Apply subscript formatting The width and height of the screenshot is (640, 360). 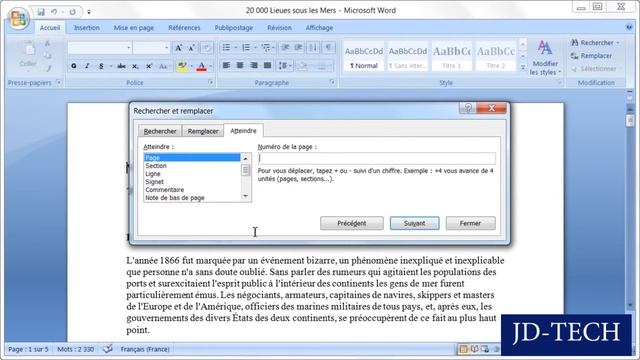coord(135,66)
